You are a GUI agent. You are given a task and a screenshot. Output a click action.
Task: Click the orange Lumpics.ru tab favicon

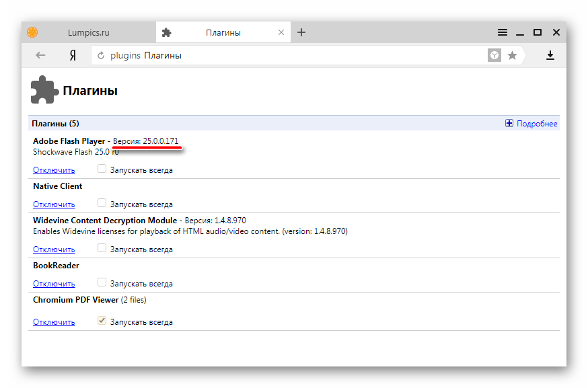click(x=32, y=32)
